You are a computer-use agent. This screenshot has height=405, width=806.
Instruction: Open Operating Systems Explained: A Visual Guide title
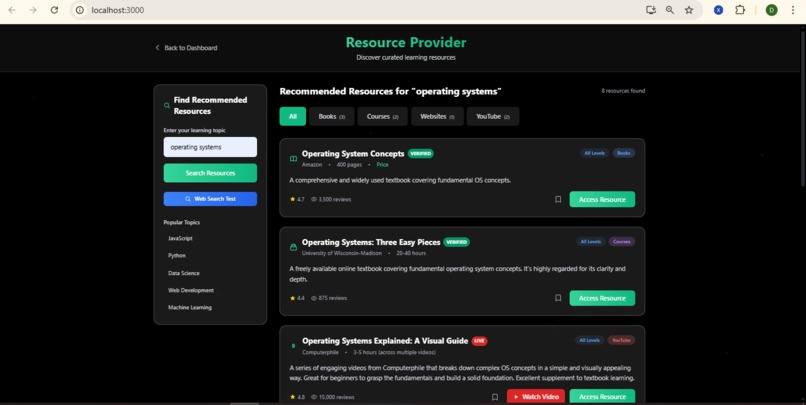tap(385, 341)
